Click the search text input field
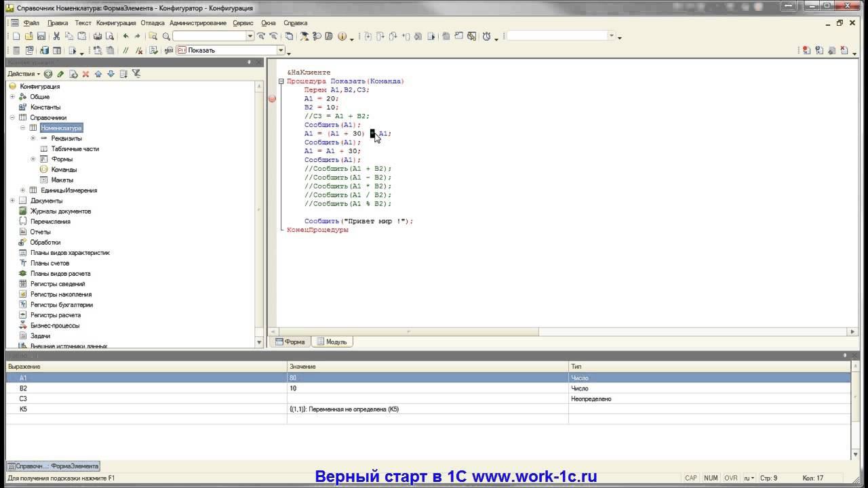The width and height of the screenshot is (868, 488). click(210, 36)
